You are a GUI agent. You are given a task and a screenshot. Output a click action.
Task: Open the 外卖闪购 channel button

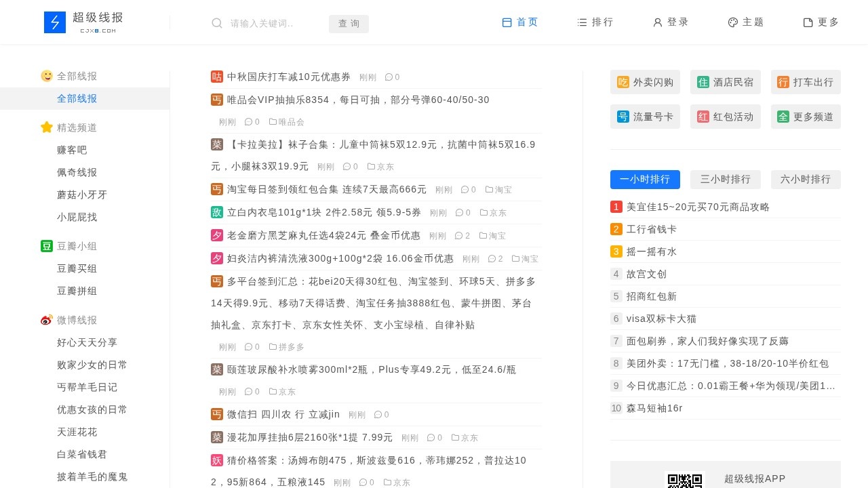(x=645, y=82)
